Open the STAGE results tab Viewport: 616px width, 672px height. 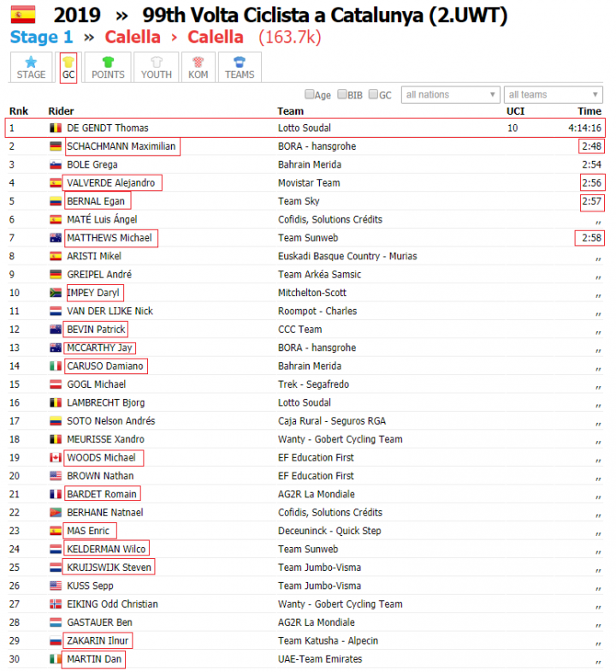click(x=31, y=68)
